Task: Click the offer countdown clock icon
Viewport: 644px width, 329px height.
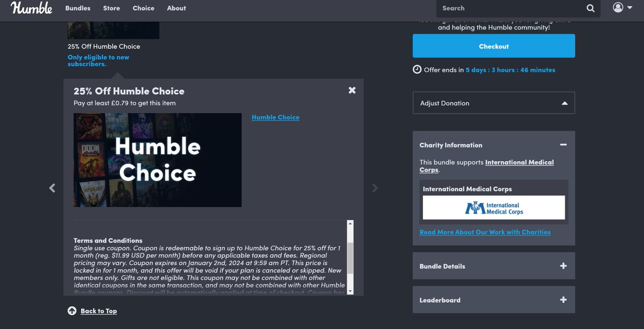Action: (417, 70)
